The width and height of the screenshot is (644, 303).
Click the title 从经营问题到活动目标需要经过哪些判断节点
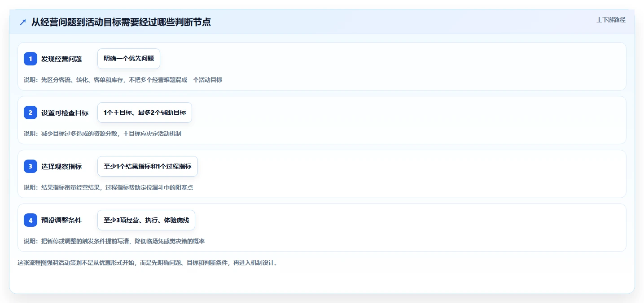[121, 22]
